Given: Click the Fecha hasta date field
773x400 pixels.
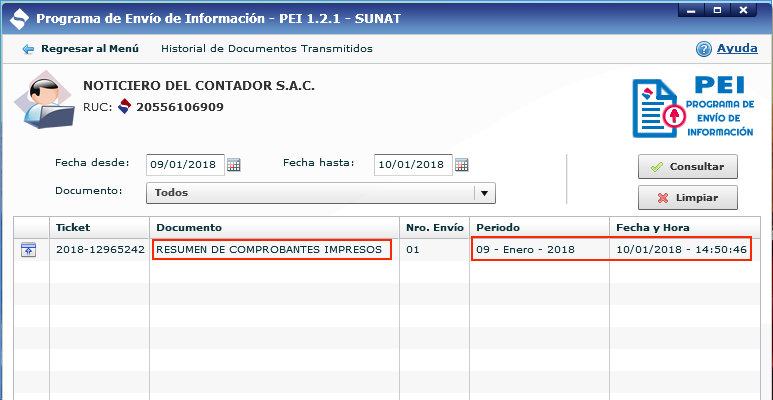Looking at the screenshot, I should [413, 165].
